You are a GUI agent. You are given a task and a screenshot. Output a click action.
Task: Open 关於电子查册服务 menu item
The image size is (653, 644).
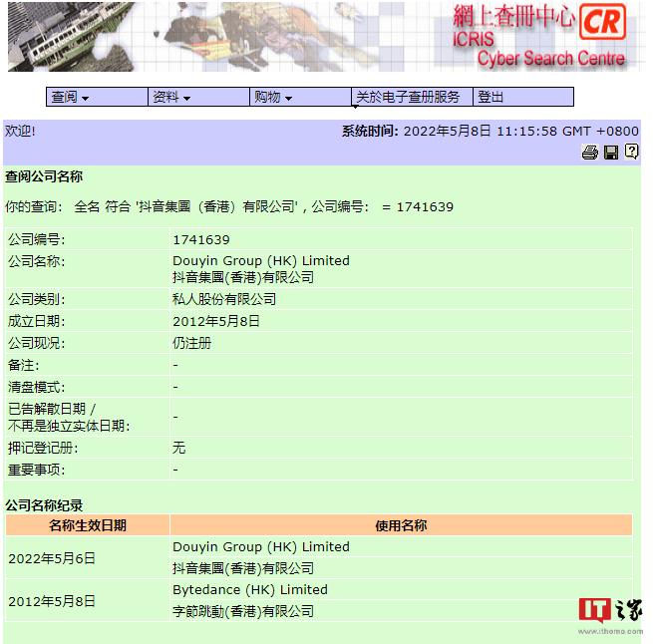pos(412,97)
